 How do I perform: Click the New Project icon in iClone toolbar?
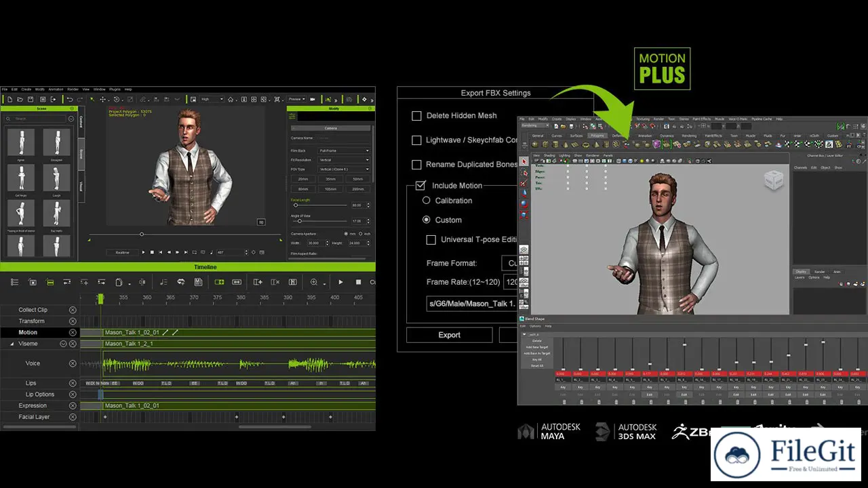[10, 99]
